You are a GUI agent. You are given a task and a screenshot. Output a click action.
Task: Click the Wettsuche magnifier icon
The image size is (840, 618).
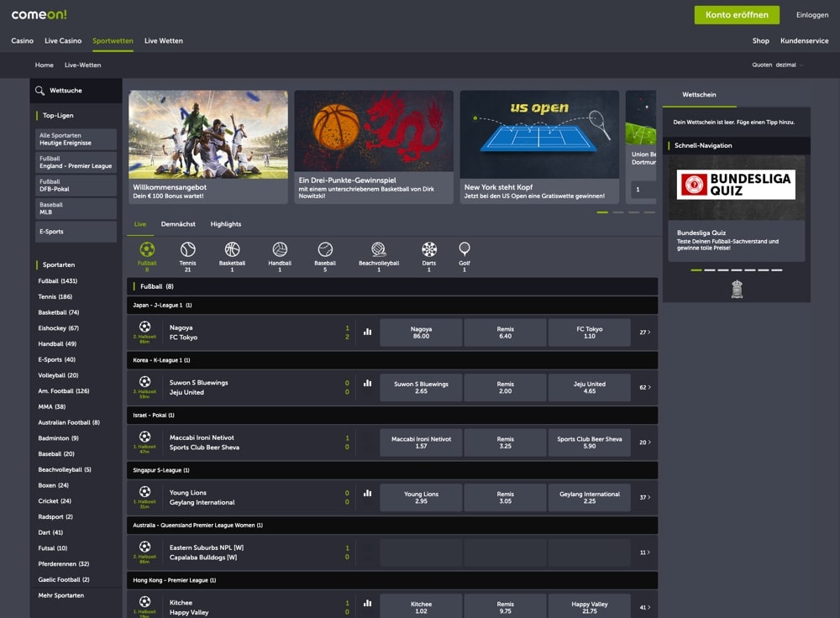[x=39, y=91]
